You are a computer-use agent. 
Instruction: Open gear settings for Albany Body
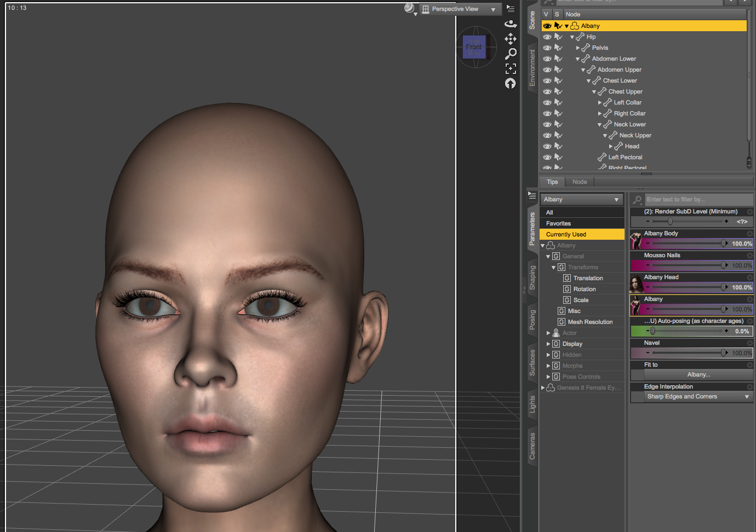tap(749, 234)
